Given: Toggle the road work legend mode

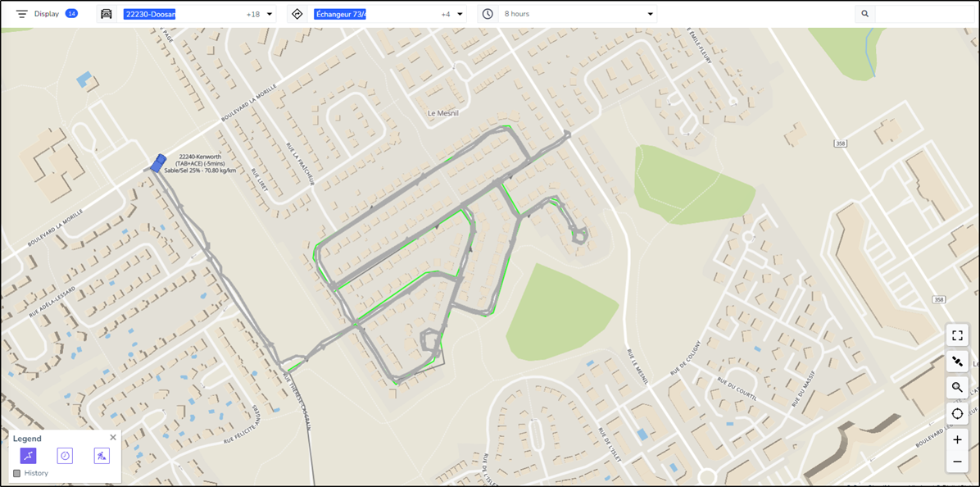Looking at the screenshot, I should pos(102,456).
